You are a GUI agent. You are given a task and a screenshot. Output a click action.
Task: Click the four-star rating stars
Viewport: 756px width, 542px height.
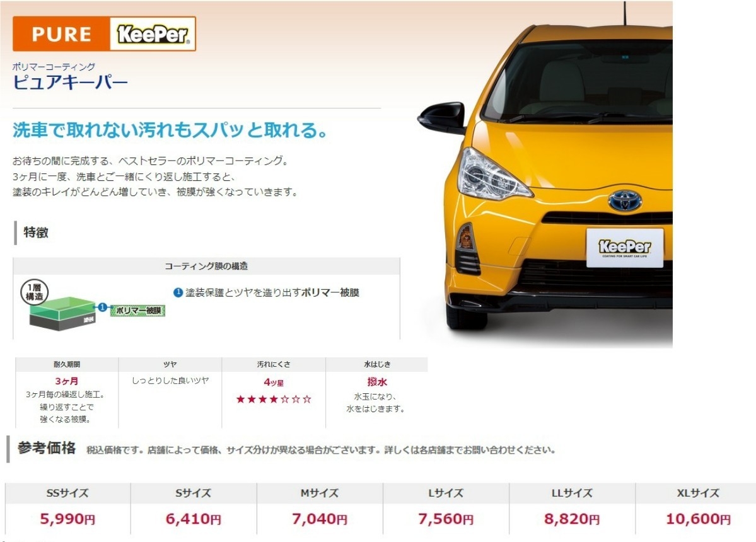tap(274, 399)
